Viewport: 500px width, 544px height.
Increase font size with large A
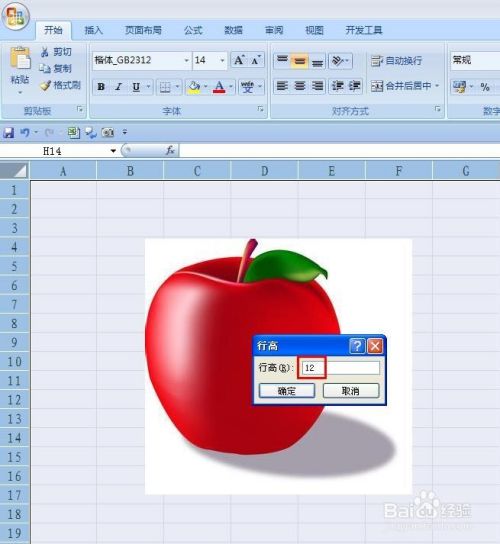[x=239, y=60]
